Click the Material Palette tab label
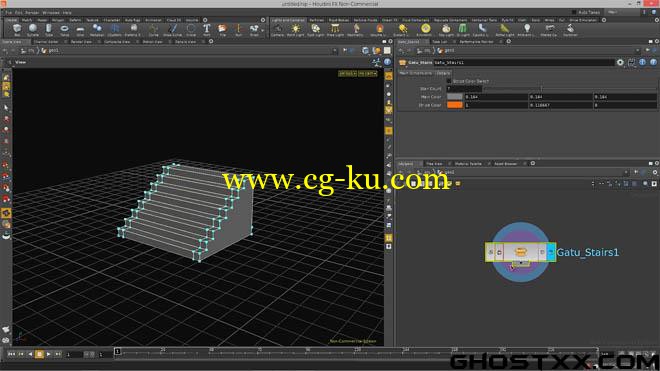 click(468, 163)
